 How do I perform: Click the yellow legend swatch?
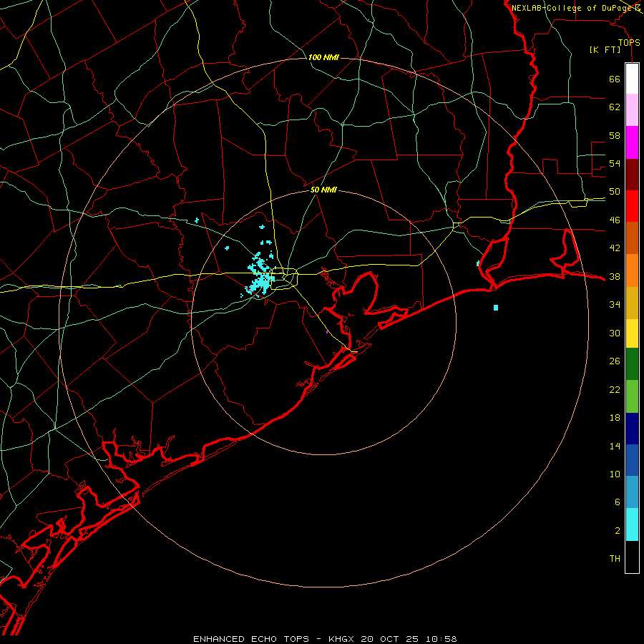point(632,333)
